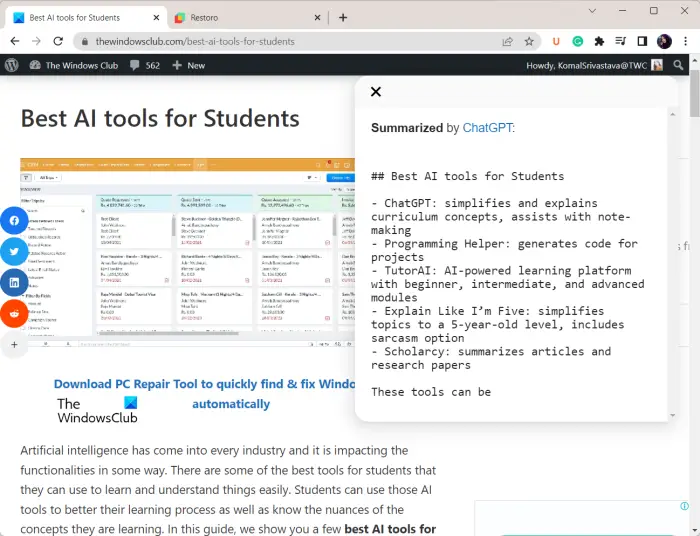Screen dimensions: 700x536
Task: Open the Extensions puzzle piece icon
Action: (599, 42)
